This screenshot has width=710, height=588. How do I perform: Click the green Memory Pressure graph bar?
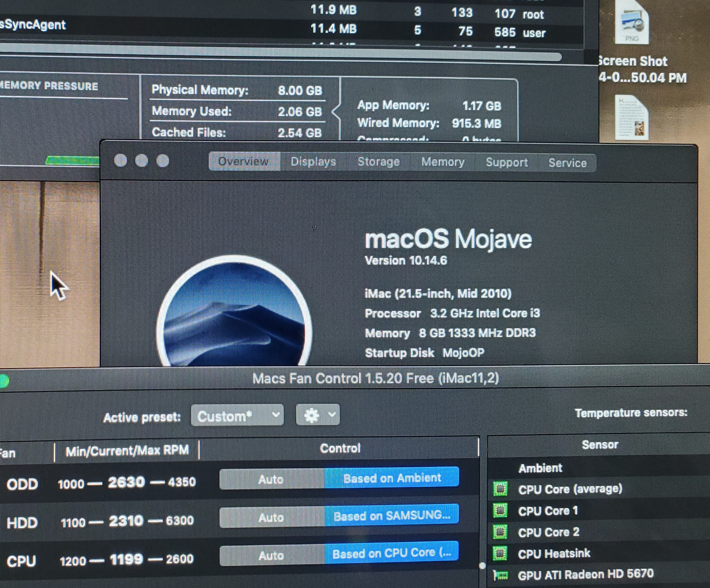click(72, 161)
